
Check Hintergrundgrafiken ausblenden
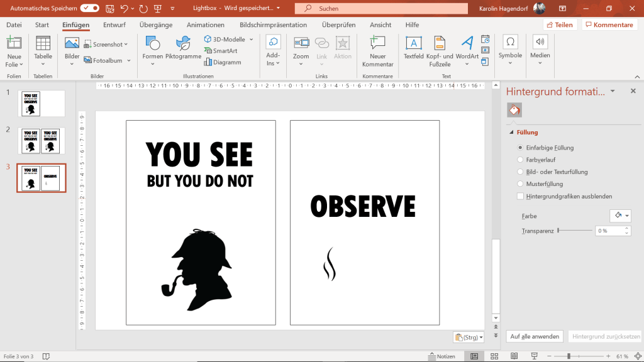520,196
